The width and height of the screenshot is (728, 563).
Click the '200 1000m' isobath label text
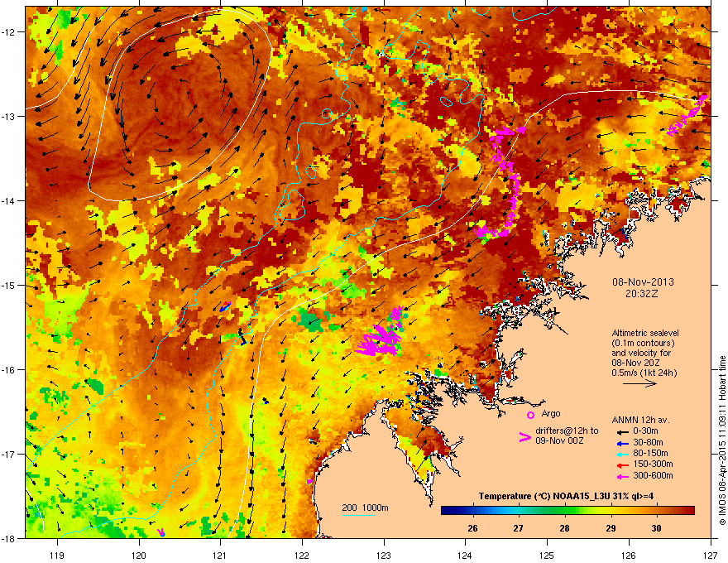365,508
